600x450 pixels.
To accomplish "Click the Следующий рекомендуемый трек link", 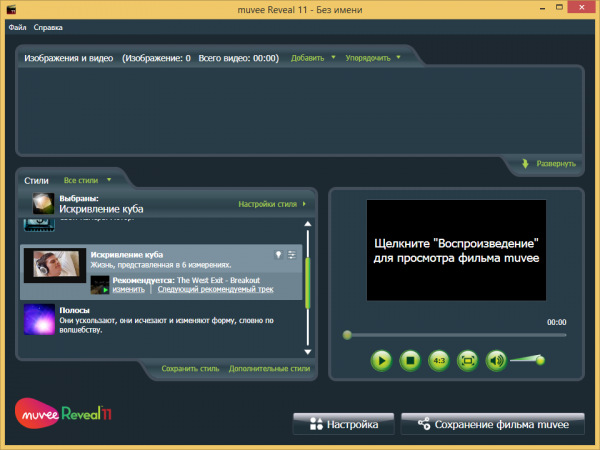I will pos(215,289).
